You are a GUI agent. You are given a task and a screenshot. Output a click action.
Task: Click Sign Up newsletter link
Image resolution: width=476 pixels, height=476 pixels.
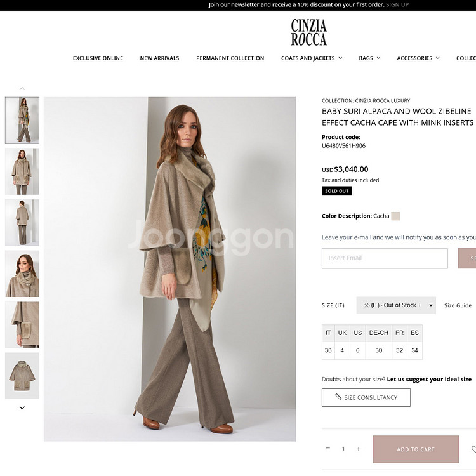[397, 4]
